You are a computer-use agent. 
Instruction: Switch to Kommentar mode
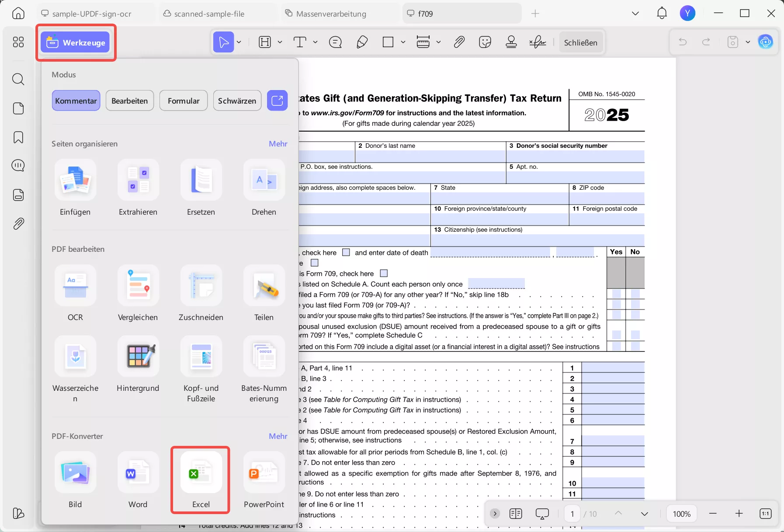coord(76,101)
